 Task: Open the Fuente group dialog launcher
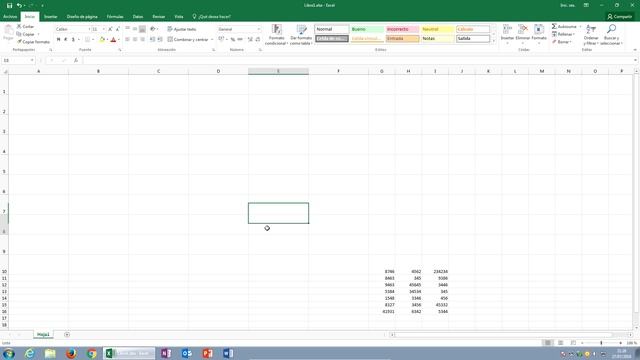(120, 50)
